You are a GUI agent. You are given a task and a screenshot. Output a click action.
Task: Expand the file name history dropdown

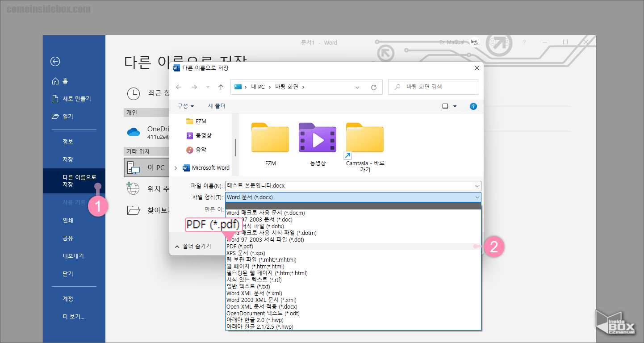pos(477,186)
